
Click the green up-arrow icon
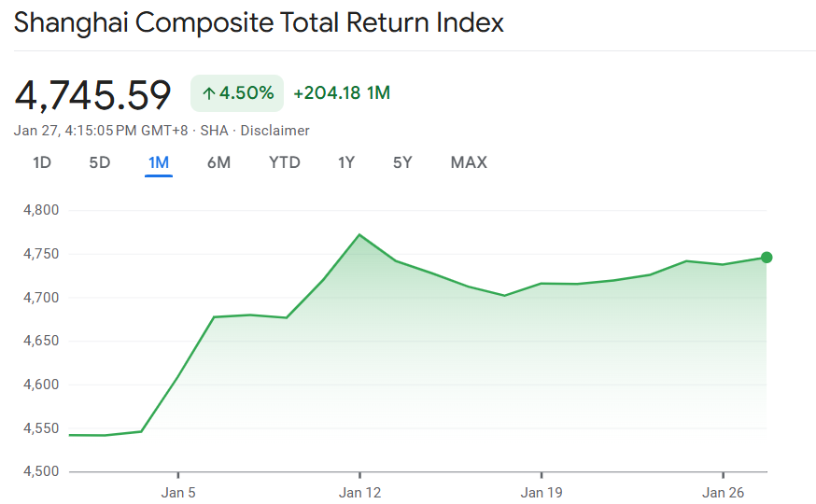tap(209, 93)
